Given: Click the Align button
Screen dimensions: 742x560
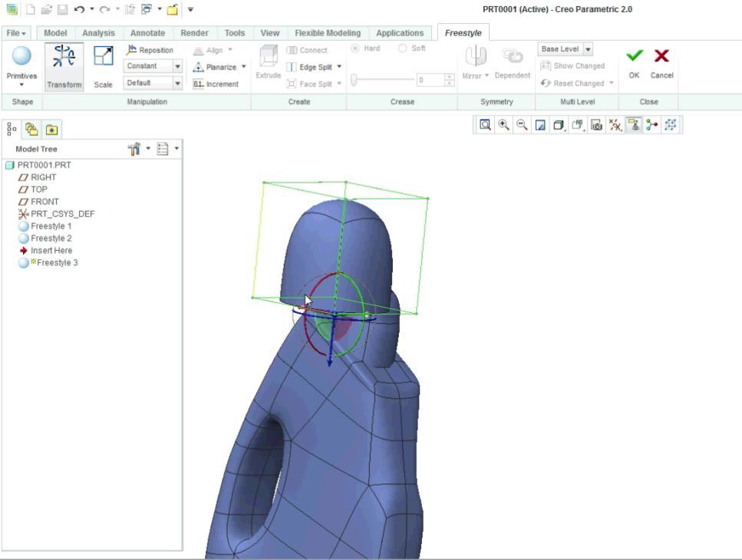Looking at the screenshot, I should (208, 50).
